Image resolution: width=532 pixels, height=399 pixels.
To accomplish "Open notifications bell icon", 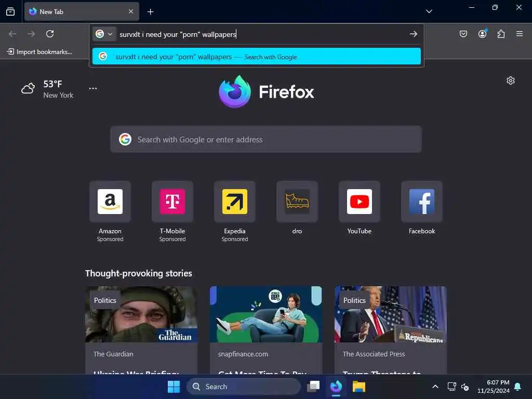I will [x=517, y=387].
